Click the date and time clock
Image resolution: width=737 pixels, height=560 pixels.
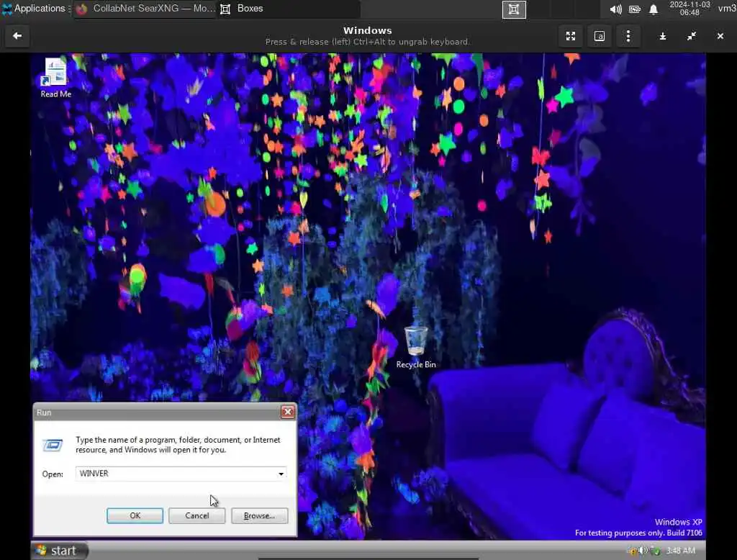tap(689, 9)
